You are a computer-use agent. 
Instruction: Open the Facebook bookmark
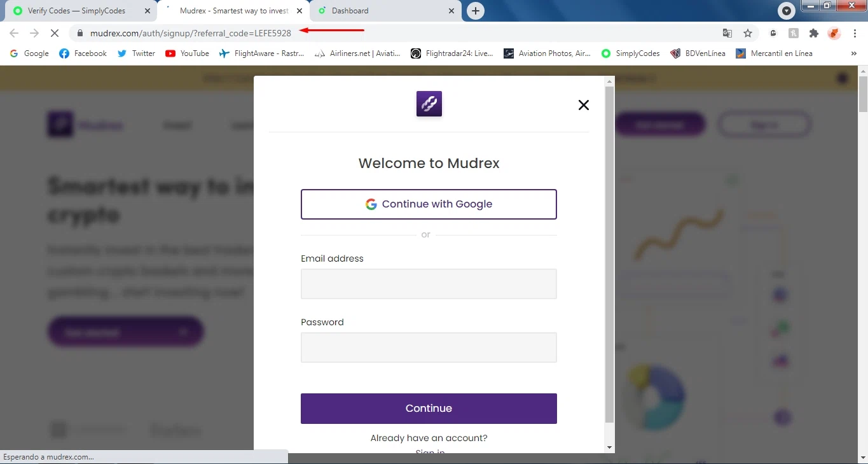click(x=83, y=53)
